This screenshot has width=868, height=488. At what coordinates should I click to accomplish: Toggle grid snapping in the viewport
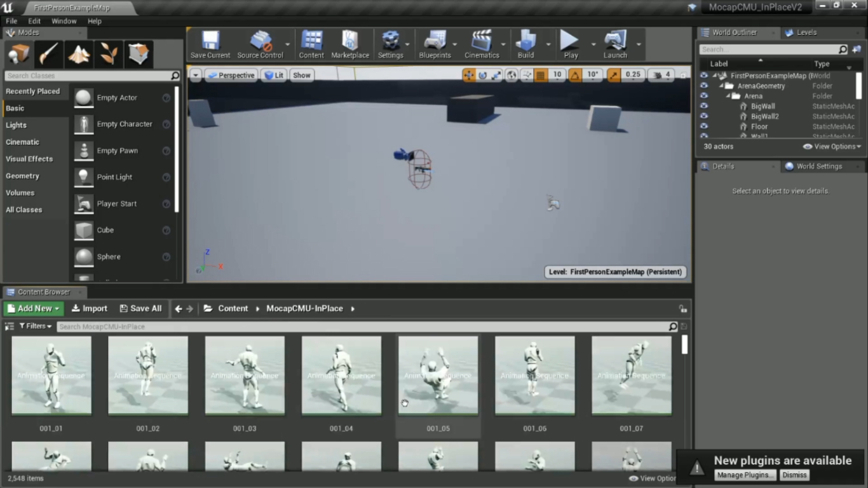click(541, 75)
